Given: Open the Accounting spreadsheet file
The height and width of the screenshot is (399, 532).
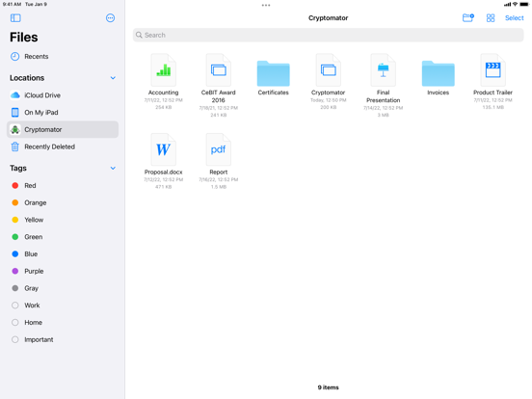Looking at the screenshot, I should [x=164, y=70].
